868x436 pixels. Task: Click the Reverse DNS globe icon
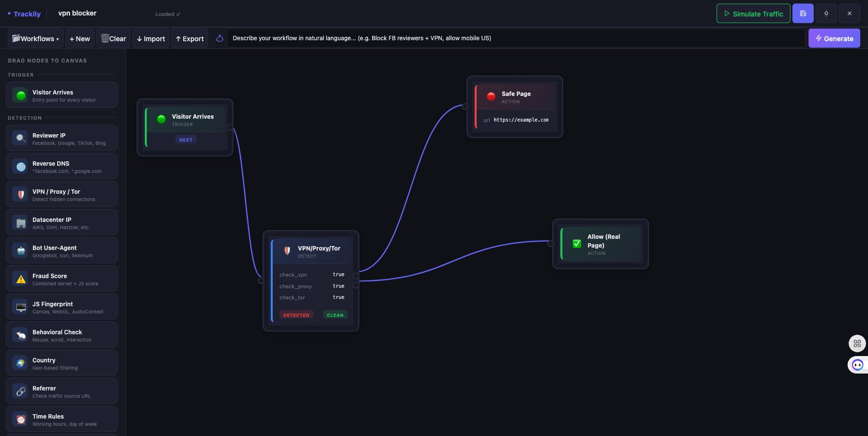click(x=21, y=167)
